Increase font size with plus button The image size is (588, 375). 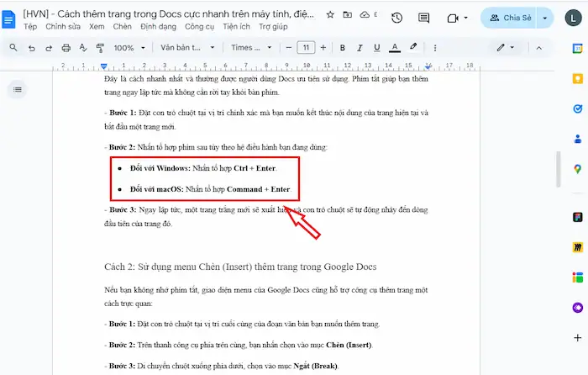pos(325,48)
